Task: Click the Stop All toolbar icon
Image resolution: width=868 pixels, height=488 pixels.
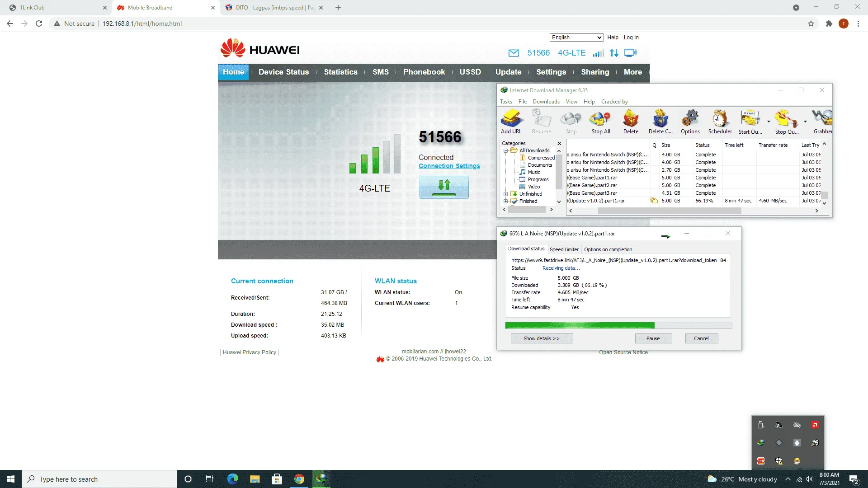Action: (600, 122)
